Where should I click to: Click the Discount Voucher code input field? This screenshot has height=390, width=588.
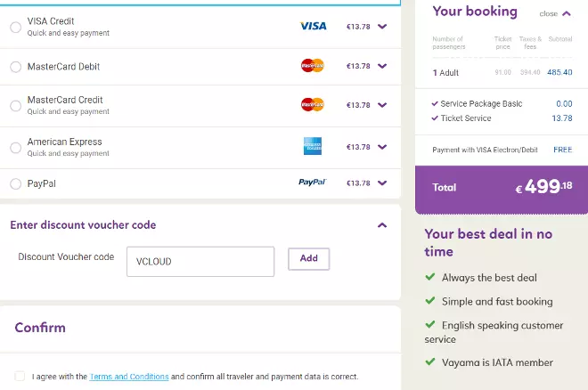(200, 261)
